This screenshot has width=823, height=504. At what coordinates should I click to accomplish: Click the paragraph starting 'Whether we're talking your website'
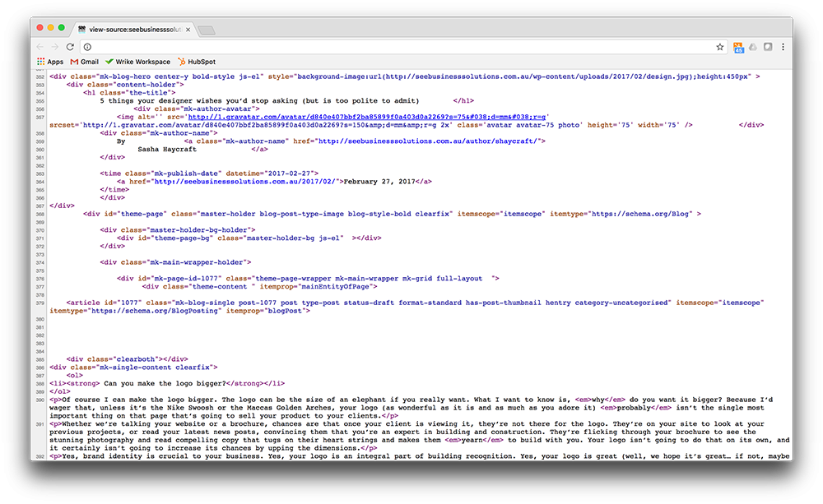coord(420,436)
